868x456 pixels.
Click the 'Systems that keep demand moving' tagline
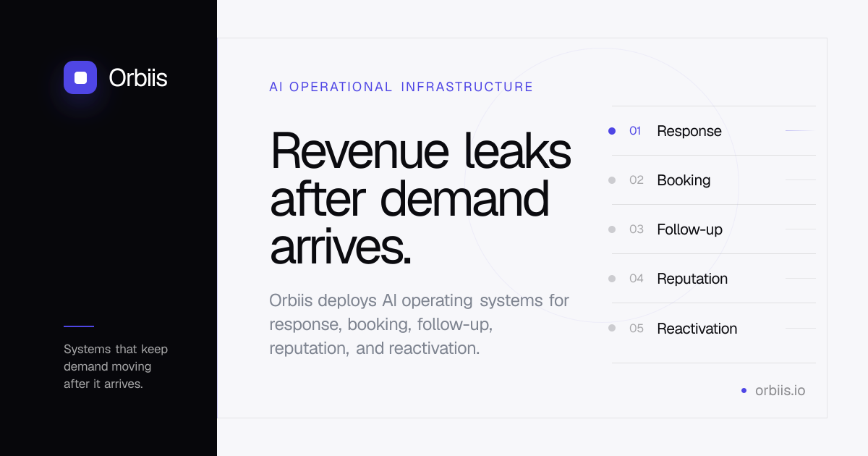coord(116,366)
